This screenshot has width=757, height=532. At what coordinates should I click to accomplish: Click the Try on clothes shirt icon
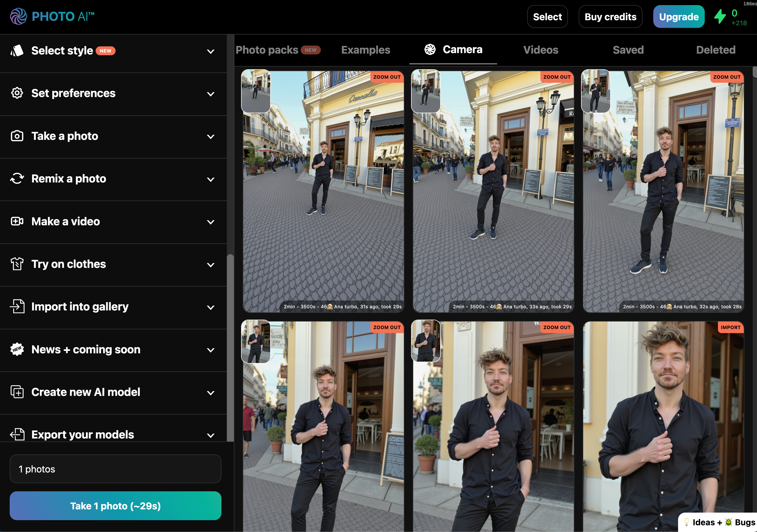[x=17, y=264]
